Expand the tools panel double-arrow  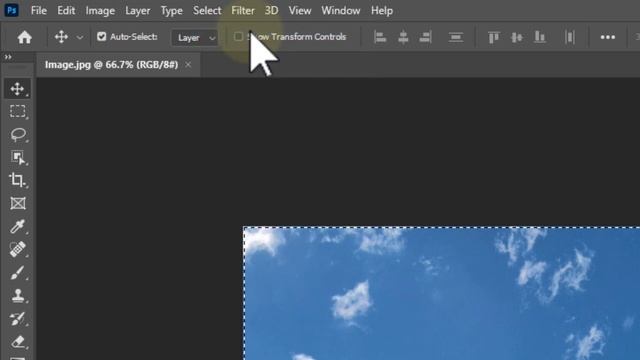(x=8, y=57)
